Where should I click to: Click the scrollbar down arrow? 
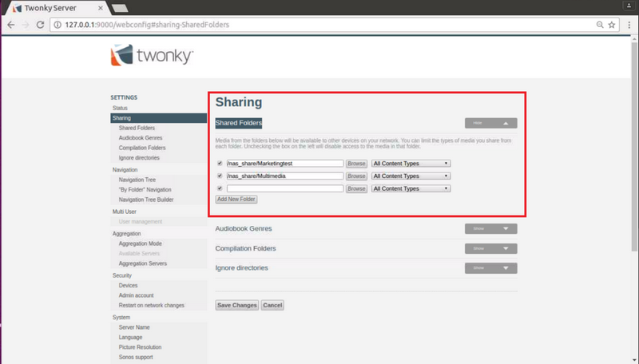634,361
